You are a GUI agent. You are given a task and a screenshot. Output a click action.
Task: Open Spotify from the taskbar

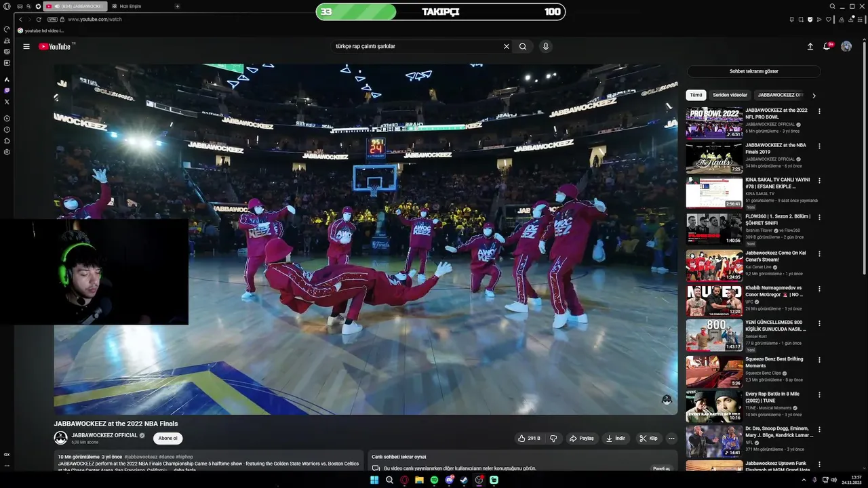(x=434, y=480)
